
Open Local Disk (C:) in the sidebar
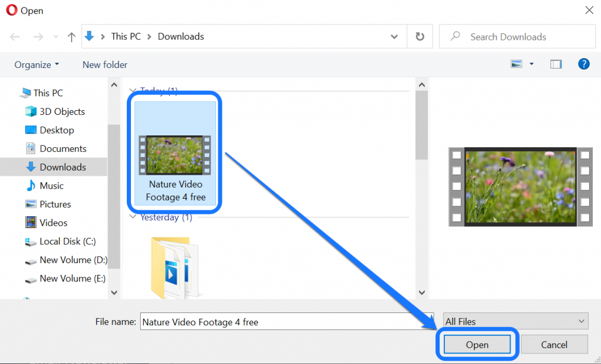point(60,241)
